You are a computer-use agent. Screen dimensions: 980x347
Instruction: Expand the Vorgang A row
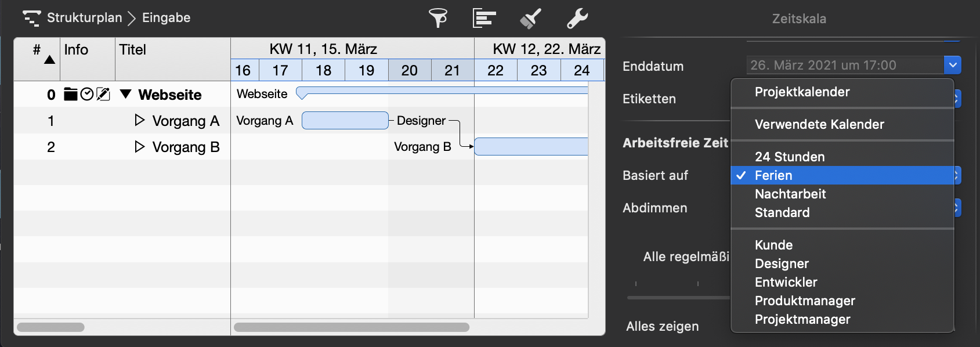[x=139, y=121]
